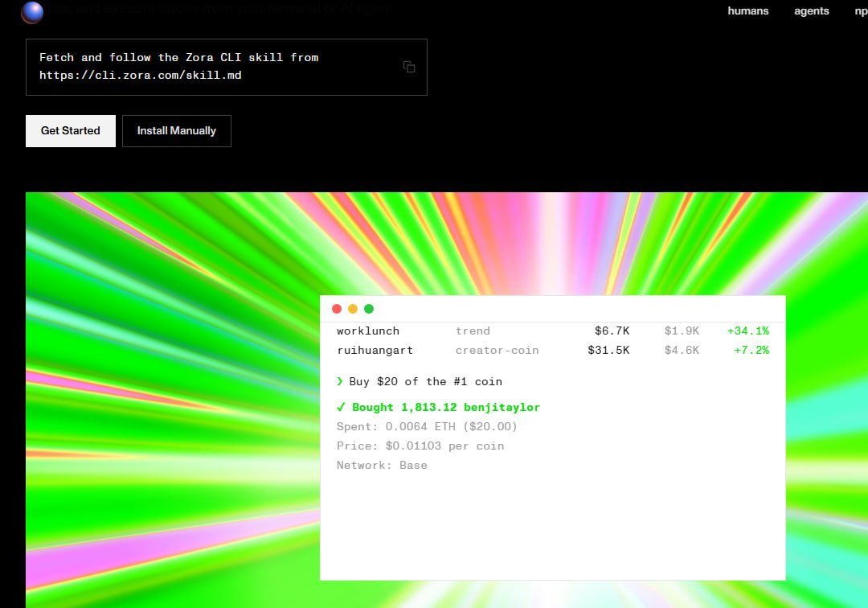Screen dimensions: 868x608
Task: Click the creator-coin label on ruihuangart row
Action: tap(497, 350)
